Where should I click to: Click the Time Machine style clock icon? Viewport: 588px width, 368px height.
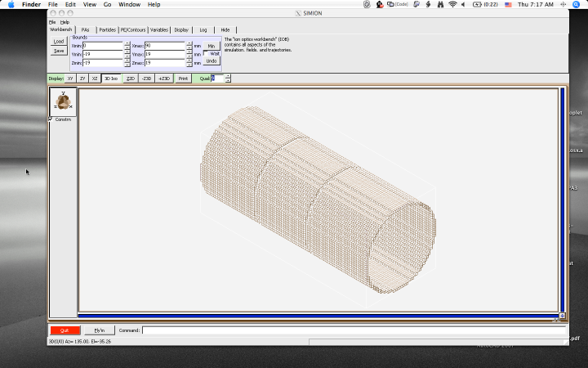click(x=367, y=5)
